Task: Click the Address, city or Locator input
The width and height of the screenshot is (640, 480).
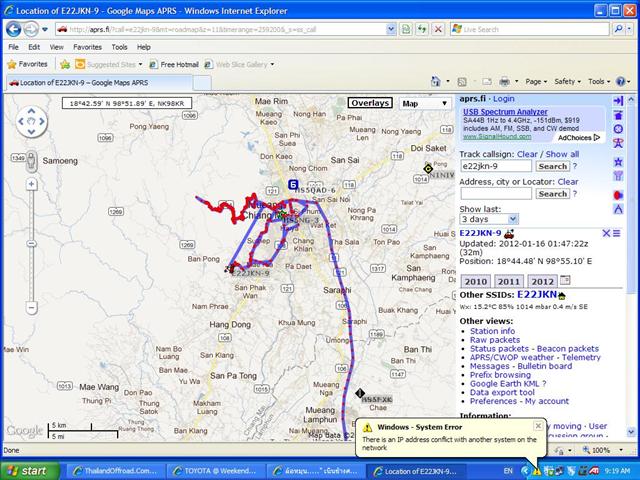Action: click(495, 193)
